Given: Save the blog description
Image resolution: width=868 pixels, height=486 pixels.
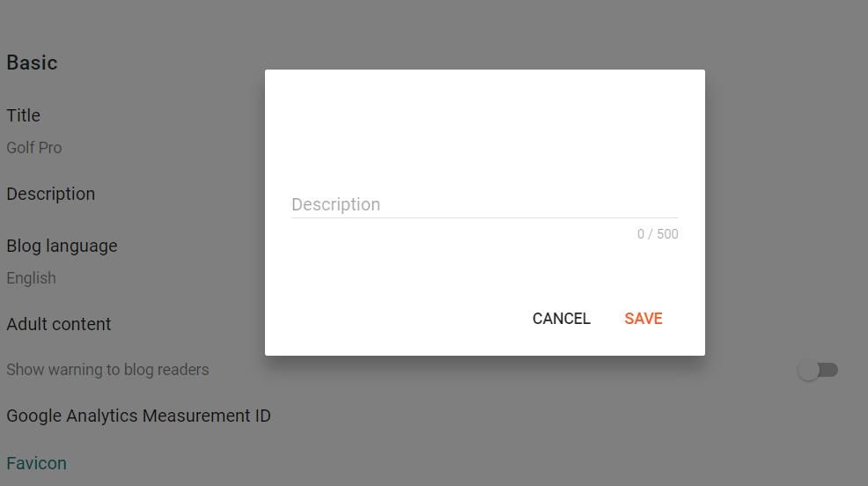Looking at the screenshot, I should [x=644, y=319].
